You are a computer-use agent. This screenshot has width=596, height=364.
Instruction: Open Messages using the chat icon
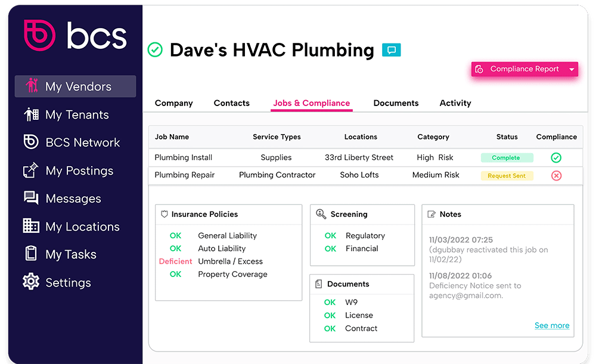[31, 198]
